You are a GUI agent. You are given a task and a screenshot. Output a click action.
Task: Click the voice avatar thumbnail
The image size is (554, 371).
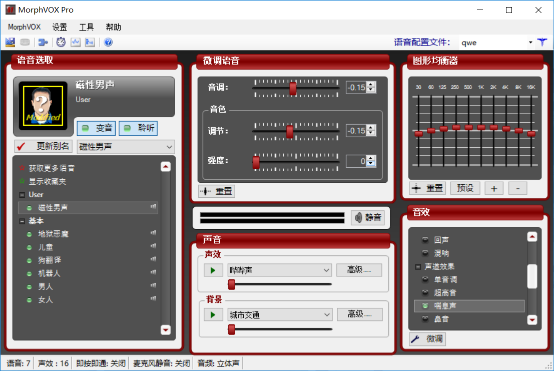click(x=43, y=106)
